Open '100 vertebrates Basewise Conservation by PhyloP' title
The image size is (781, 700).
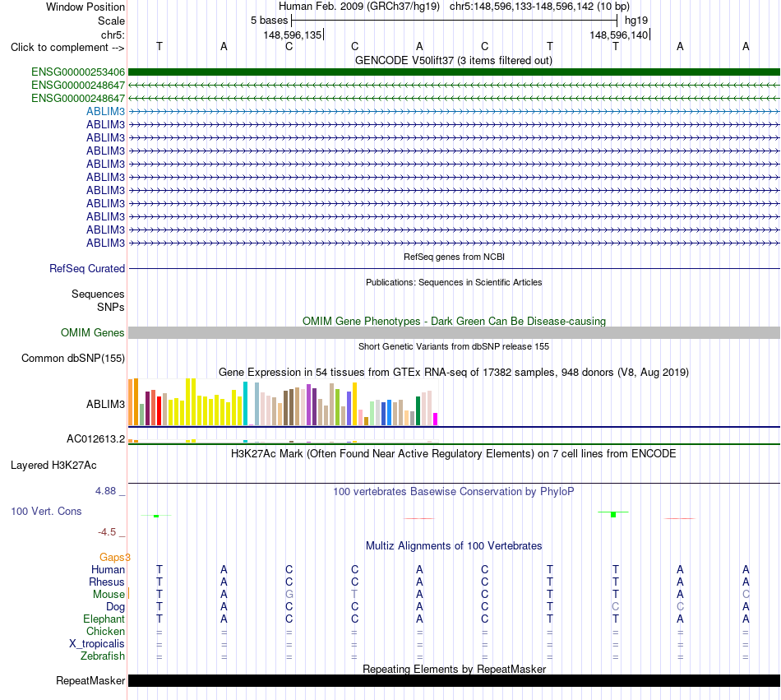click(454, 491)
